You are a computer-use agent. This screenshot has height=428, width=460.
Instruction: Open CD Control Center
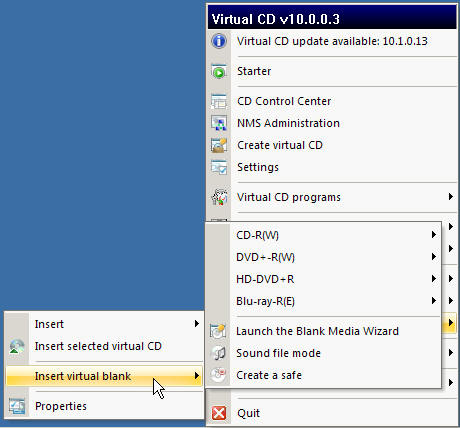tap(332, 101)
